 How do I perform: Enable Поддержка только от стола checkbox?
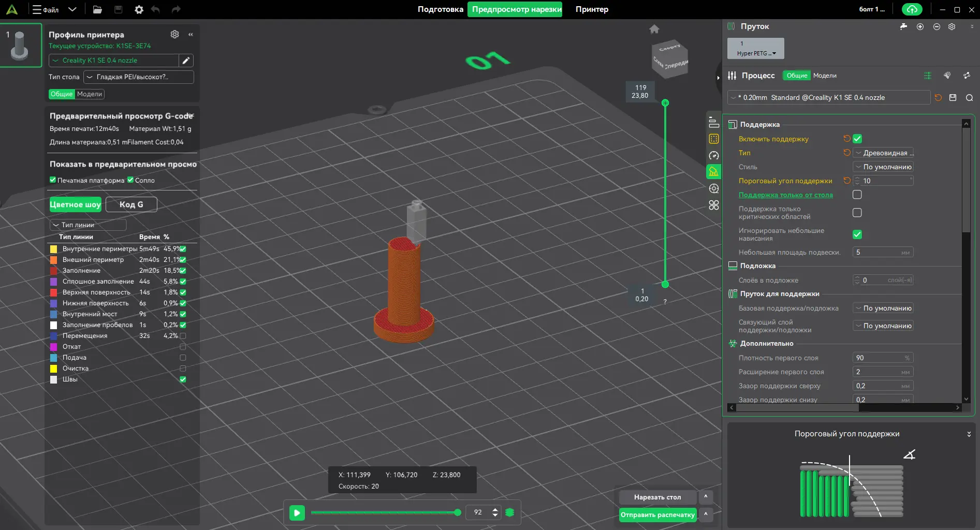(857, 195)
